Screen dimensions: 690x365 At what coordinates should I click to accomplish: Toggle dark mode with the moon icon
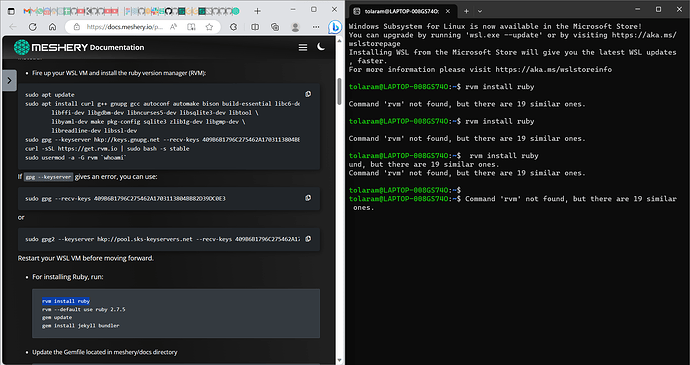click(x=321, y=47)
